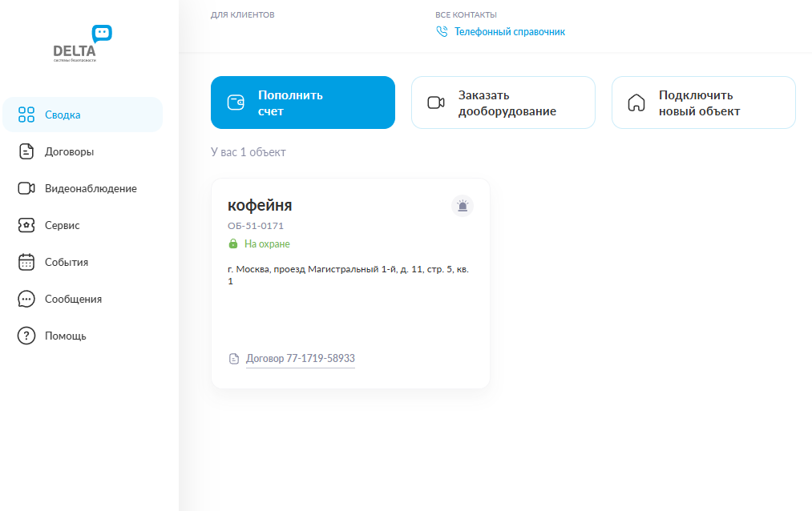Click the alarm siren icon on the кофейня card

coord(463,206)
